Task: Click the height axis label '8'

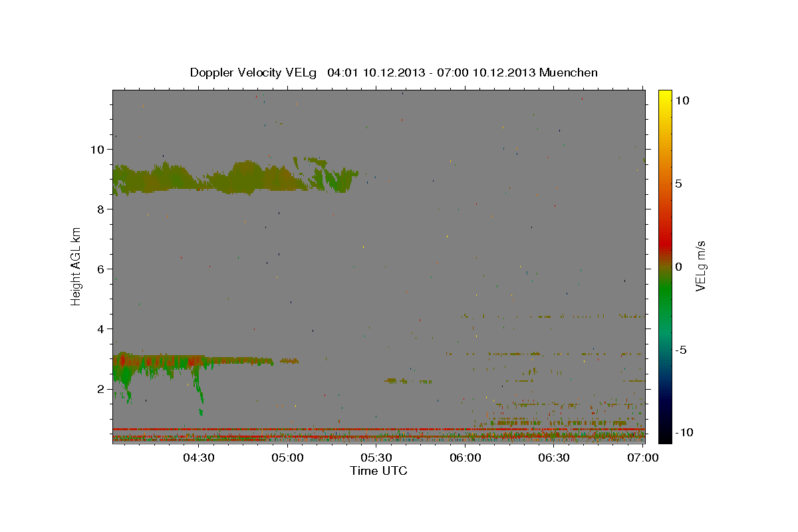Action: [x=101, y=209]
